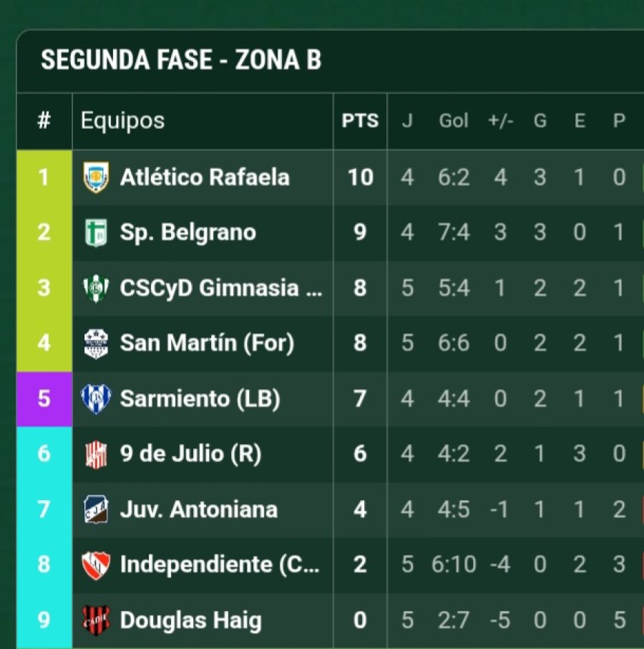The width and height of the screenshot is (644, 649).
Task: Click the CSCyD Gimnasia team crest
Action: coord(96,288)
